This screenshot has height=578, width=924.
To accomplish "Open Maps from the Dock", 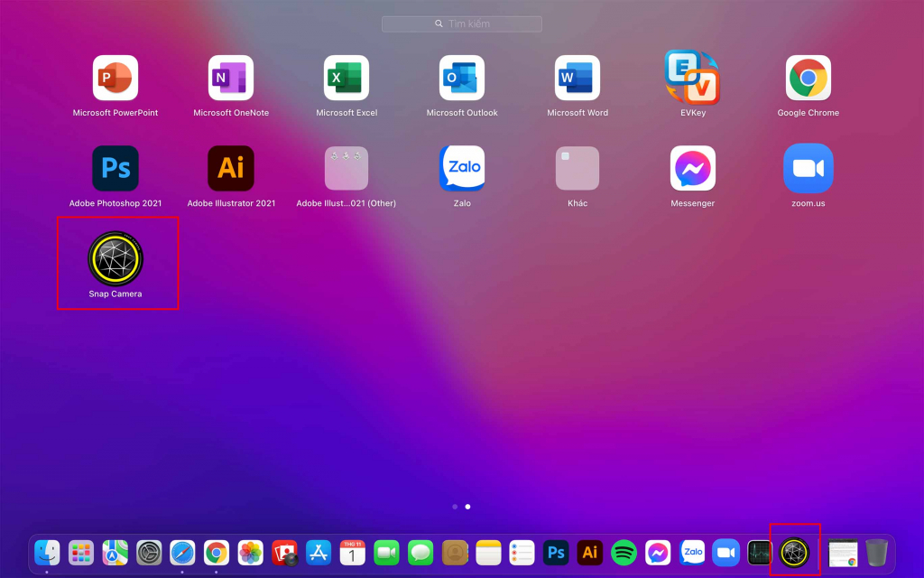I will pos(115,554).
